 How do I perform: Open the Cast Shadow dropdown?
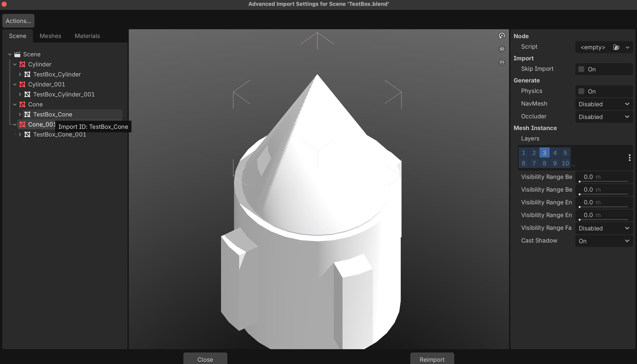click(603, 241)
